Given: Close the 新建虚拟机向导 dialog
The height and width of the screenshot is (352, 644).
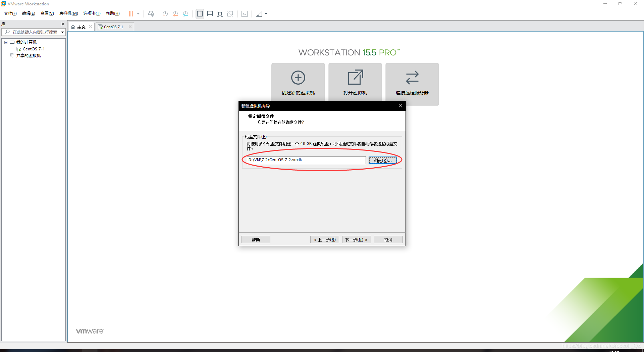Looking at the screenshot, I should (x=400, y=106).
